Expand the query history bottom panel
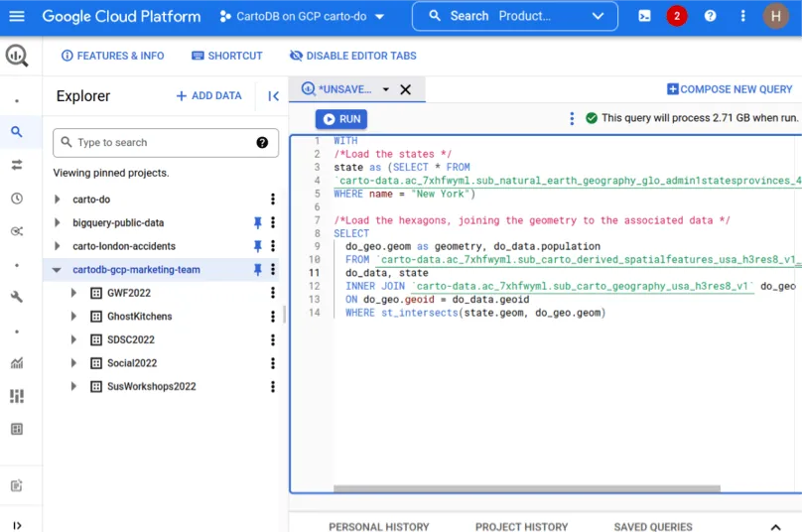802x532 pixels. (x=775, y=527)
